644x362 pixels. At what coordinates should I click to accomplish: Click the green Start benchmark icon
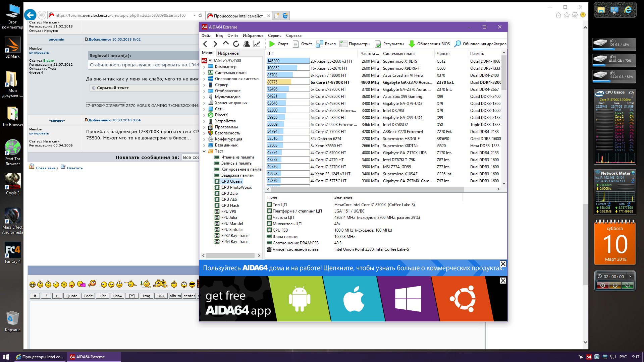(x=272, y=44)
